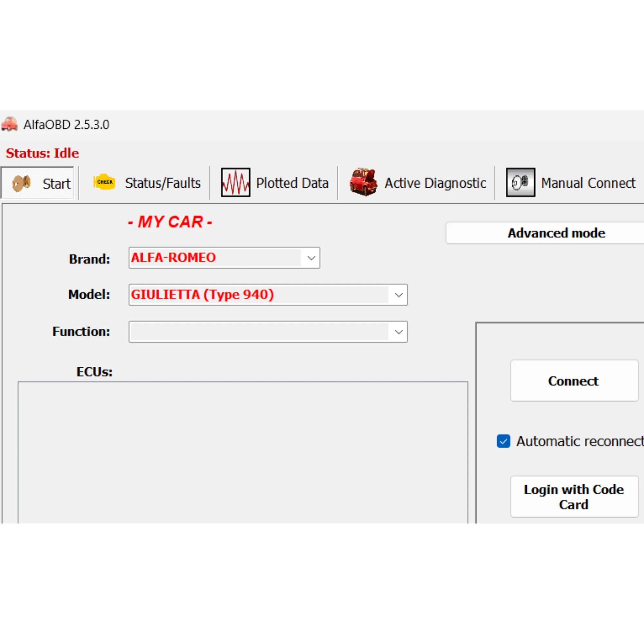
Task: Click the Advanced mode button
Action: pos(556,233)
